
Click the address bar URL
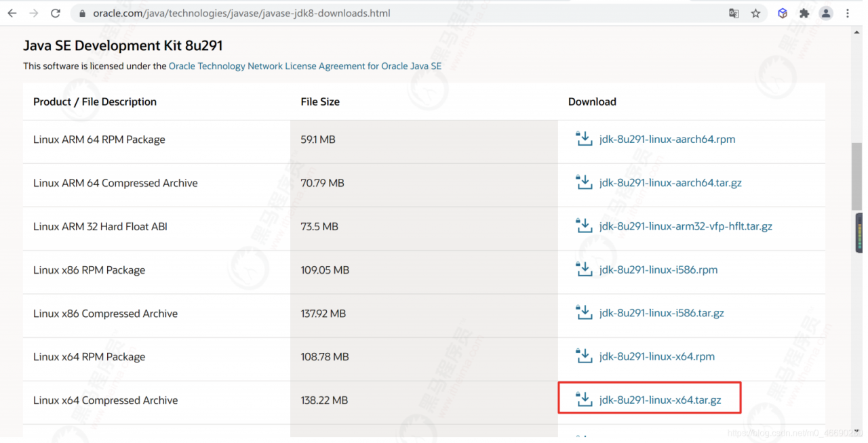pyautogui.click(x=241, y=14)
